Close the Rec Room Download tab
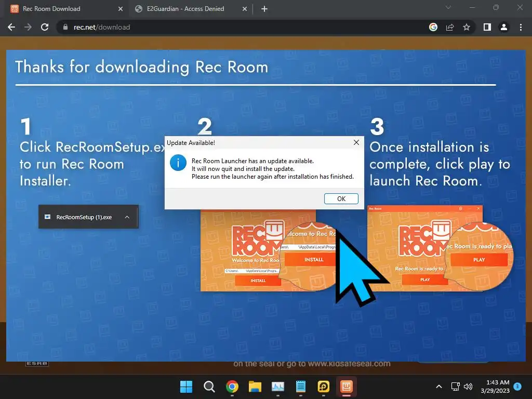This screenshot has width=532, height=399. [x=121, y=9]
